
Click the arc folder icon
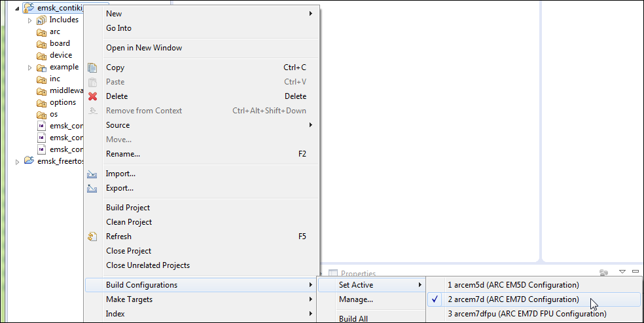[x=41, y=32]
